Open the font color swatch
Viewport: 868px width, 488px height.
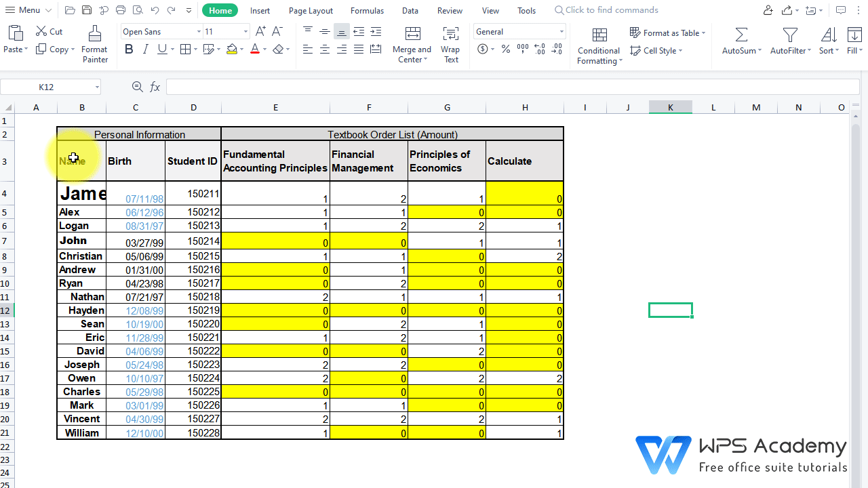pos(254,49)
